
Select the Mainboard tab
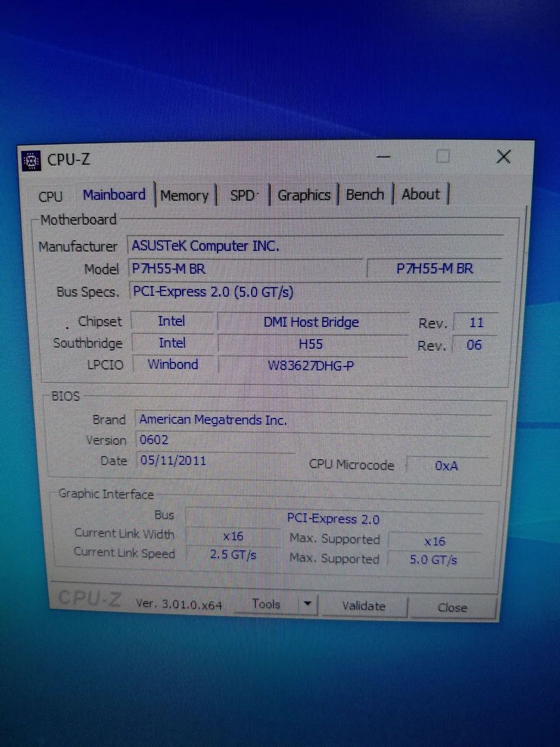pyautogui.click(x=114, y=195)
